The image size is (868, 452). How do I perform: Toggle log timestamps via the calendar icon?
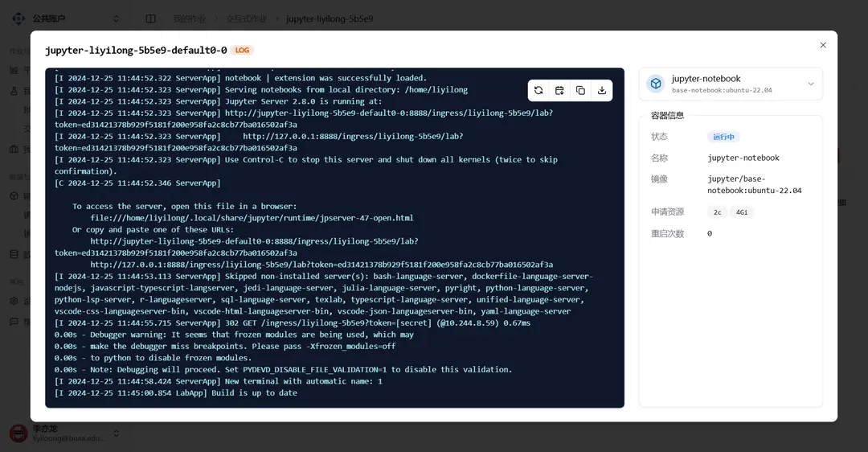click(x=559, y=90)
